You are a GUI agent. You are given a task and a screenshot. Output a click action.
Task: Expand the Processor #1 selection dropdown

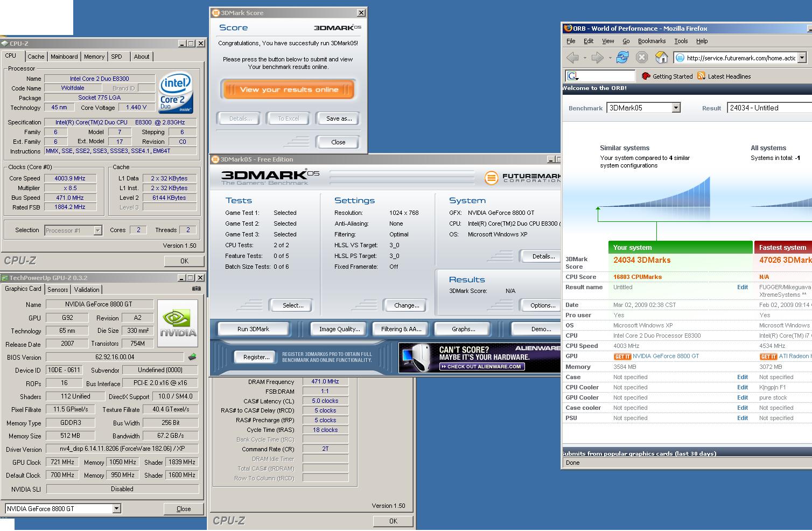pyautogui.click(x=97, y=230)
